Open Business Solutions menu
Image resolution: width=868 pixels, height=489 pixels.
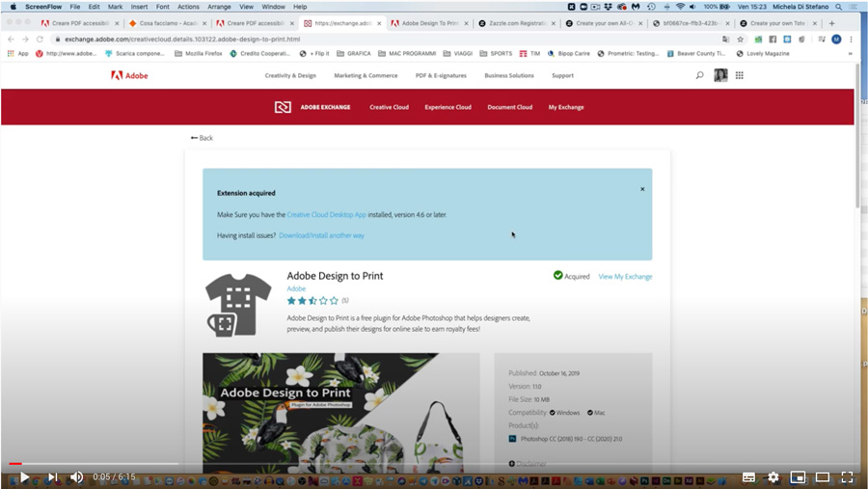coord(508,75)
